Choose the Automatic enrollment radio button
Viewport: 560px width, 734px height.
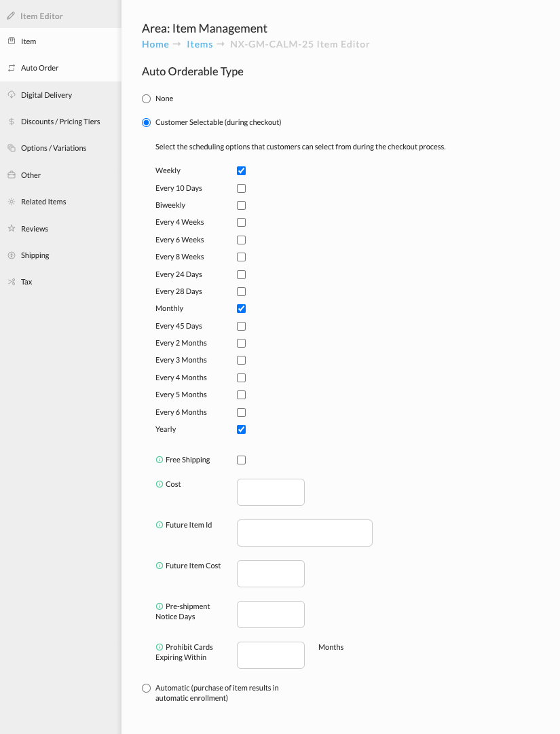tap(147, 688)
